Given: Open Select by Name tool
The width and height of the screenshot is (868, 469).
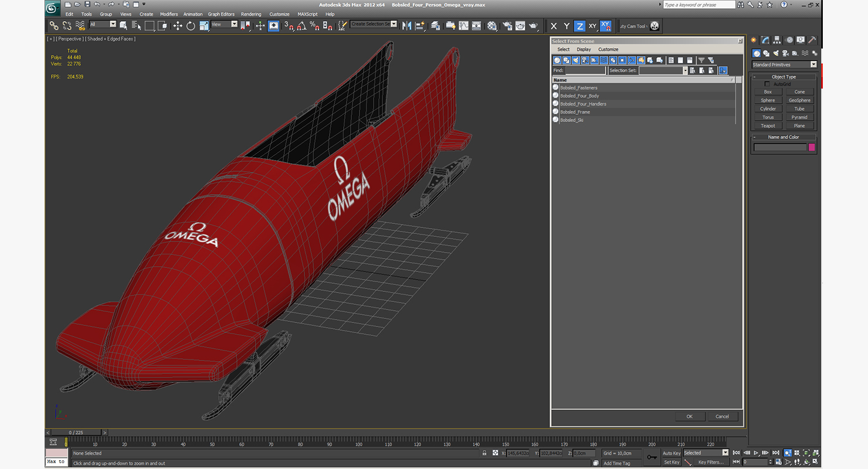Looking at the screenshot, I should pyautogui.click(x=136, y=26).
